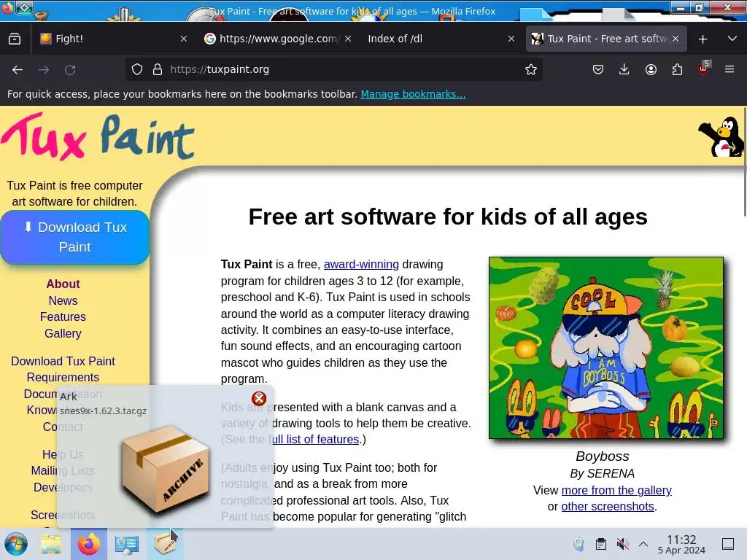The height and width of the screenshot is (560, 747).
Task: Select the Ark archive taskbar icon
Action: (x=164, y=544)
